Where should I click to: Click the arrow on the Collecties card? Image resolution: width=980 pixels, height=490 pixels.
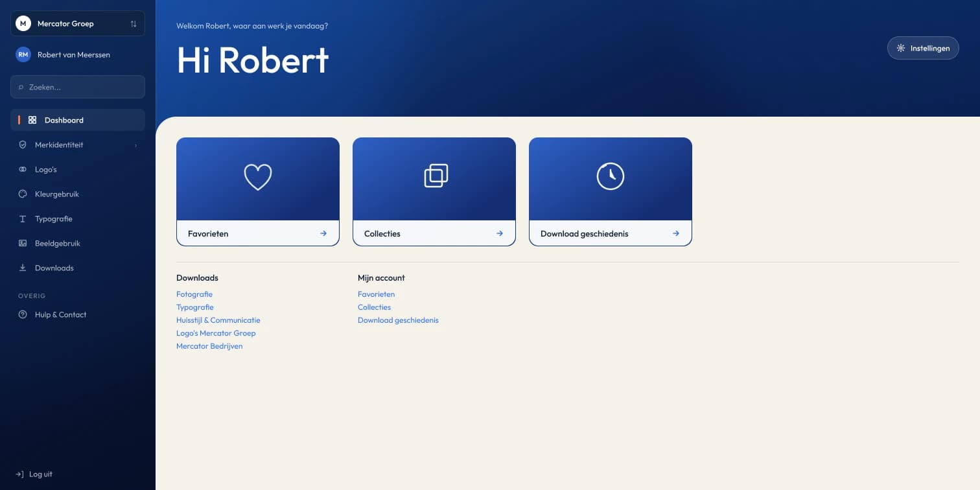tap(500, 233)
